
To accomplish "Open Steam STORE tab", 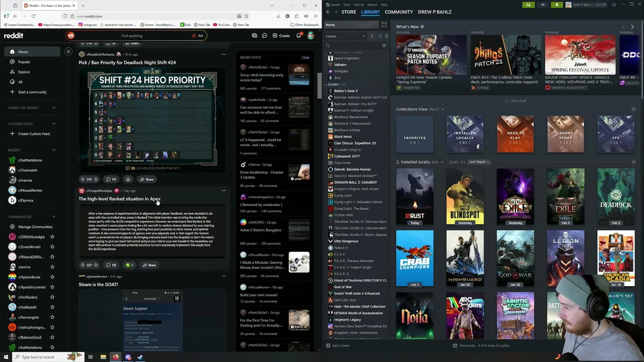I will click(x=349, y=12).
